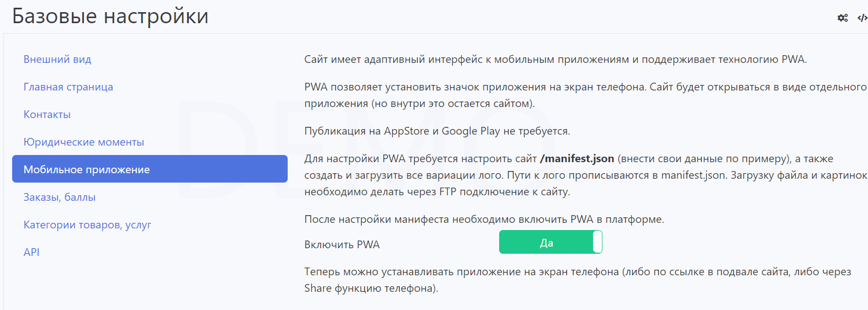Click the paragraph starting PWA позволяет установить
Screen dimensions: 868x310
tap(585, 95)
